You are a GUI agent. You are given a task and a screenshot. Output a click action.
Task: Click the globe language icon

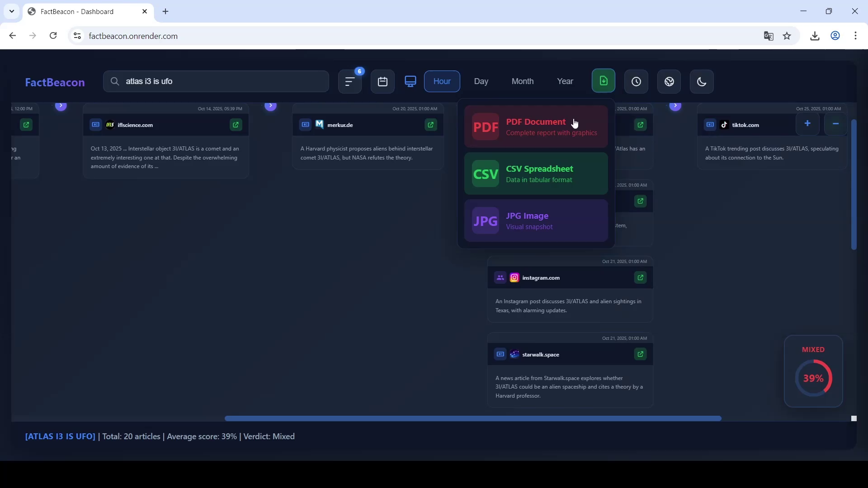[669, 82]
